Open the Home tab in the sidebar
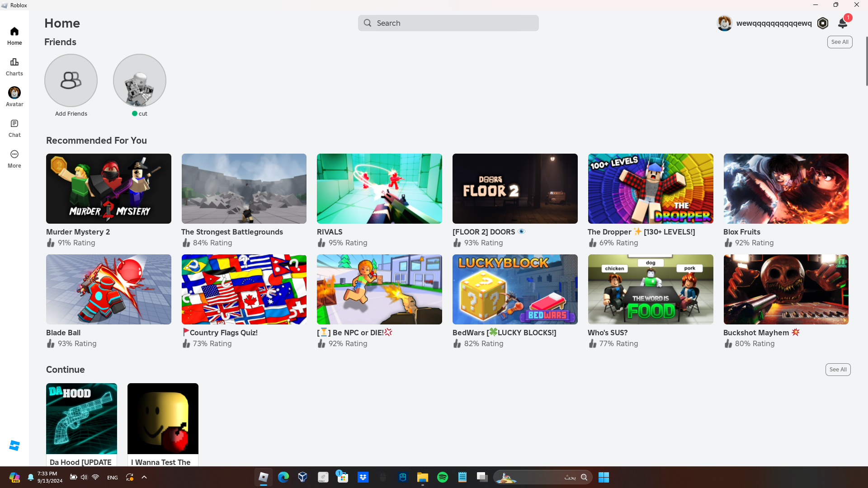868x488 pixels. pos(14,36)
